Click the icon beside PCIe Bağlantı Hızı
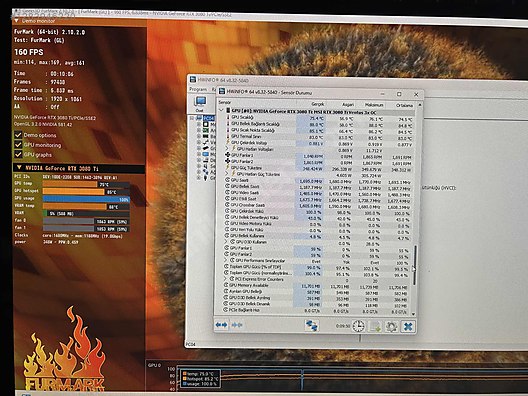 click(226, 310)
